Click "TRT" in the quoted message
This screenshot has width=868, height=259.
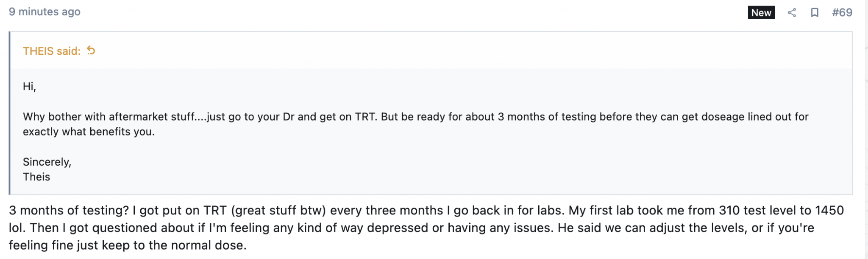pyautogui.click(x=364, y=117)
